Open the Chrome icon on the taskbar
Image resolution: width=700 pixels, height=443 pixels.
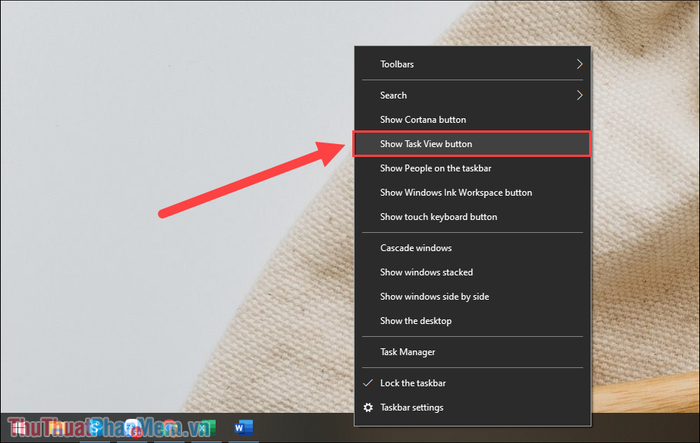170,428
